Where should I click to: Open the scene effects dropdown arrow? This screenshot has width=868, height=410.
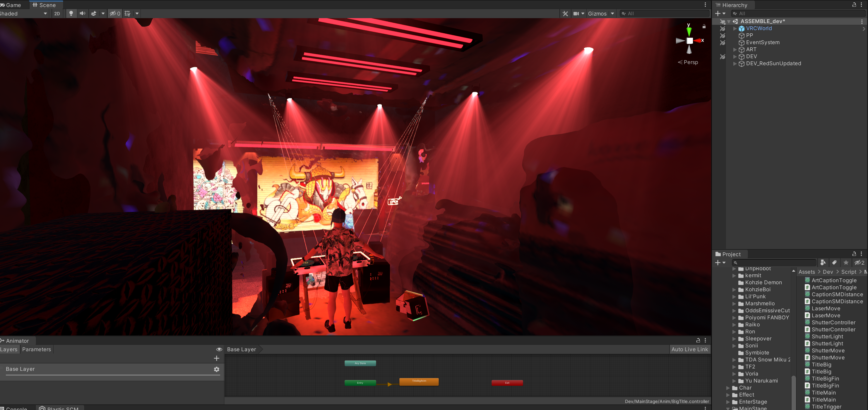tap(103, 13)
